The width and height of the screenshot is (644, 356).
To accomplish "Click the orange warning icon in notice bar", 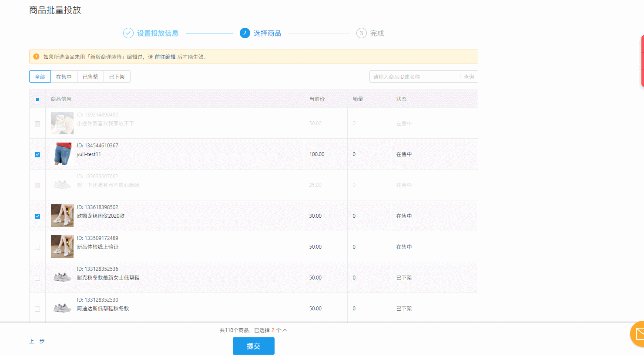I will [x=36, y=57].
